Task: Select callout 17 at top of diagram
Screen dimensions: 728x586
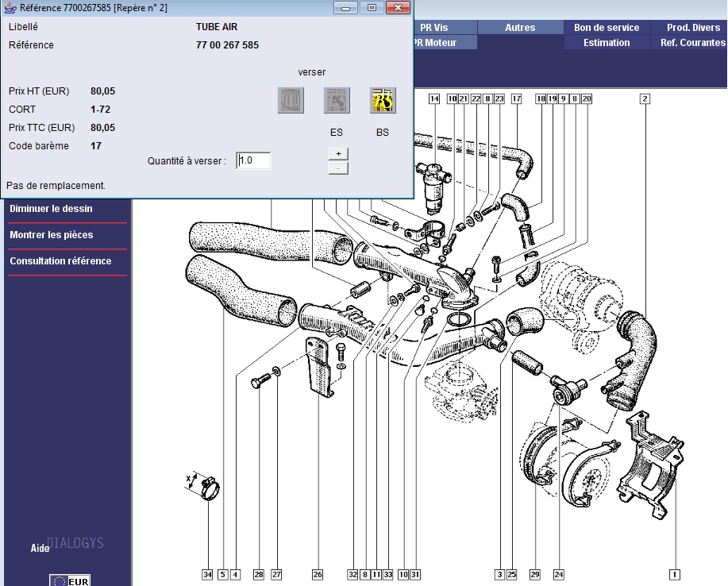Action: (x=516, y=98)
